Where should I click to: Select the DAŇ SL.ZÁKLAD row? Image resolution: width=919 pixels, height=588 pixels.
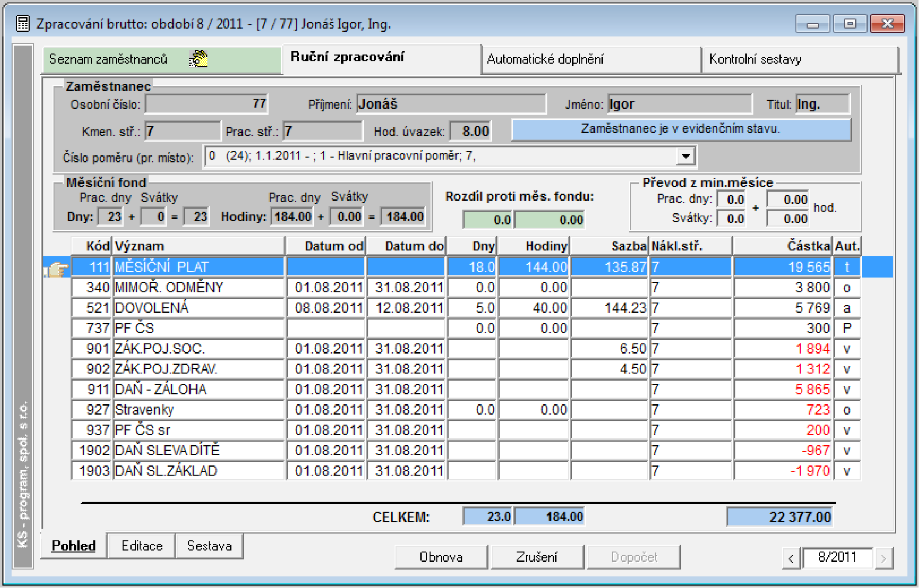click(x=467, y=471)
